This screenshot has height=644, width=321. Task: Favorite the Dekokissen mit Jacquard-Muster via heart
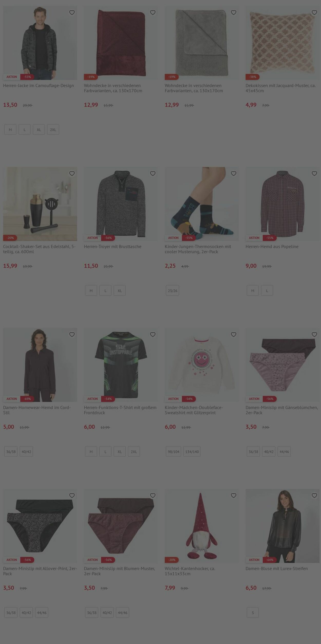(314, 12)
